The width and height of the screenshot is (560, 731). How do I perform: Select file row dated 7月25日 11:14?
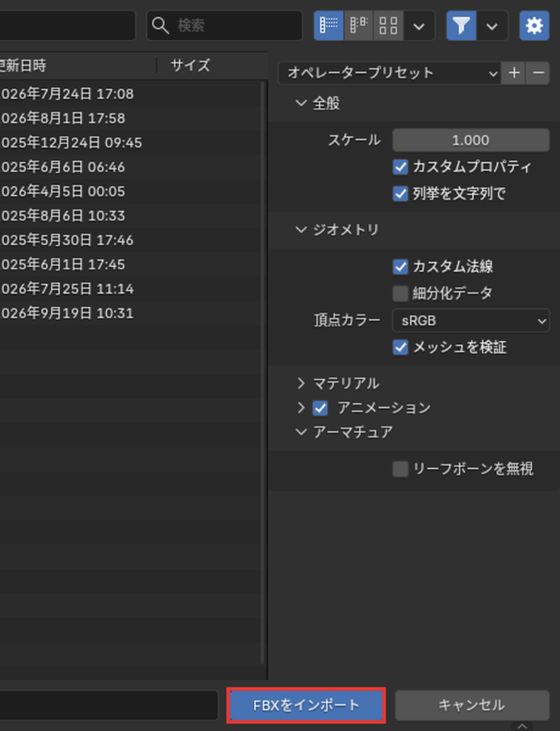[130, 289]
